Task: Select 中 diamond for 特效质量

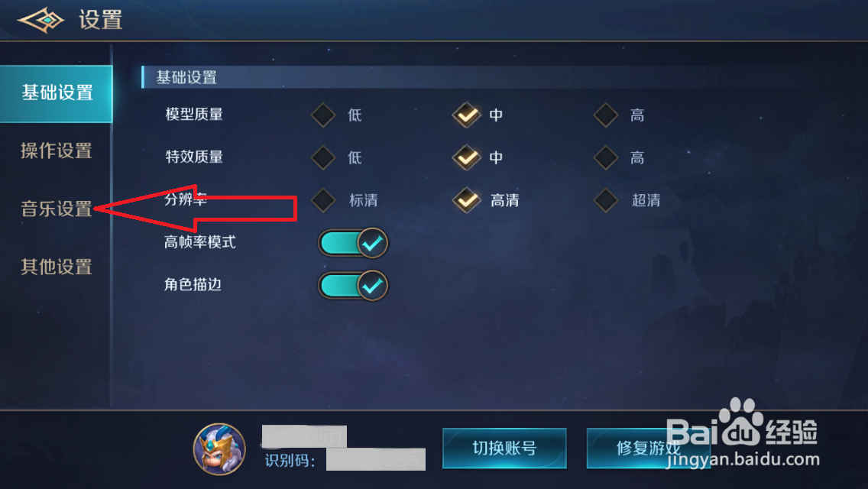Action: coord(466,158)
